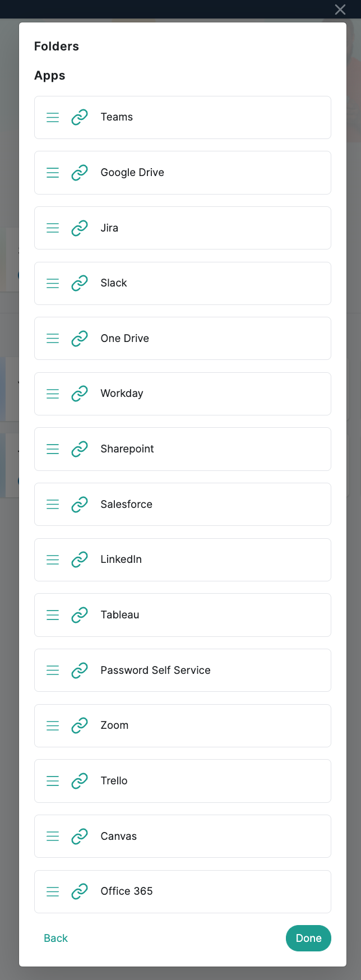
Task: Click the link icon next to Salesforce
Action: (x=80, y=505)
